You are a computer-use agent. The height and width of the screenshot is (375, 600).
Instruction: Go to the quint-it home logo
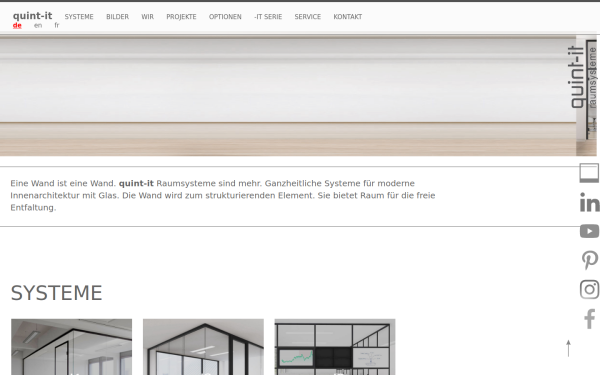pyautogui.click(x=33, y=16)
